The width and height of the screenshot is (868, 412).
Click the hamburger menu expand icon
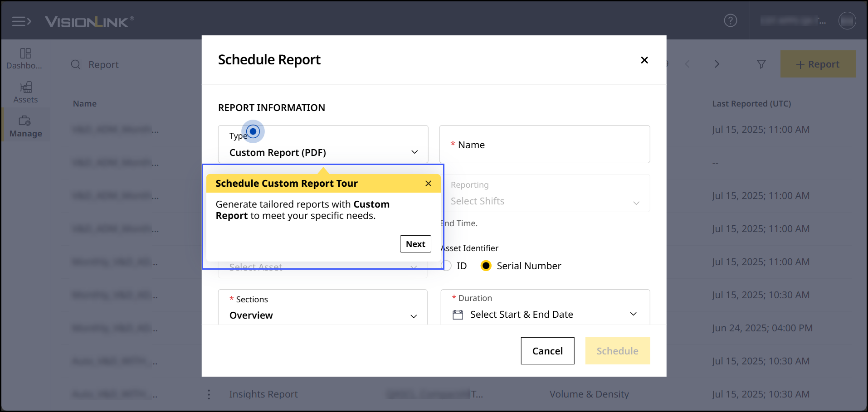coord(21,21)
